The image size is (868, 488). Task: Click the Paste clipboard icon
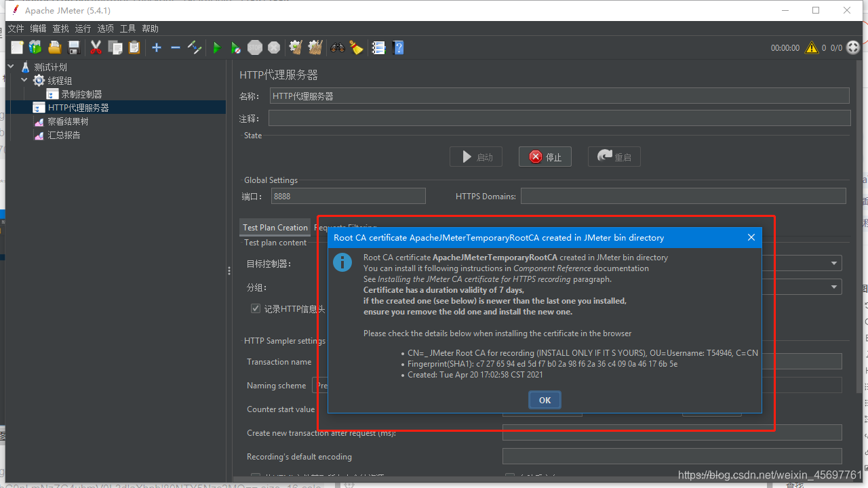tap(134, 47)
